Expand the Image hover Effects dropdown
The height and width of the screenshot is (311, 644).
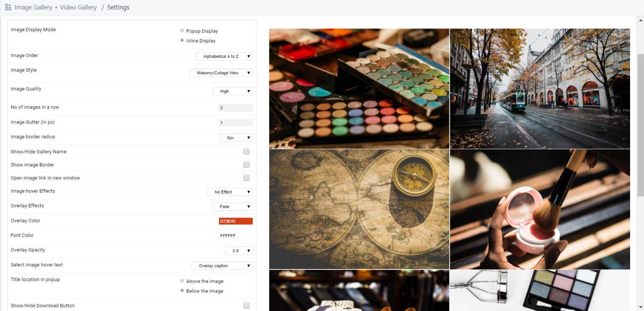point(230,192)
